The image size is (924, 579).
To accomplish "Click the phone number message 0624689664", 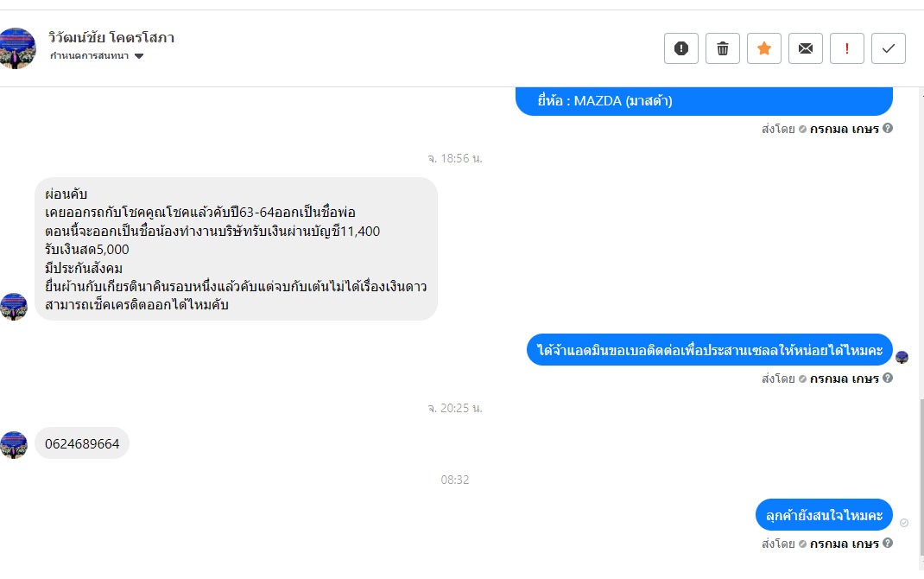I will [x=82, y=443].
